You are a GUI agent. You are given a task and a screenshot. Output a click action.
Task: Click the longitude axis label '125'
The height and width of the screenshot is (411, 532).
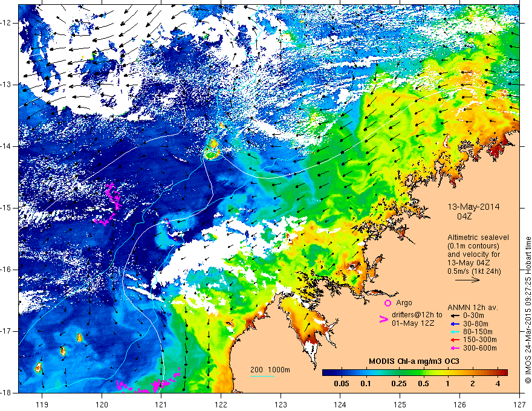click(x=400, y=404)
